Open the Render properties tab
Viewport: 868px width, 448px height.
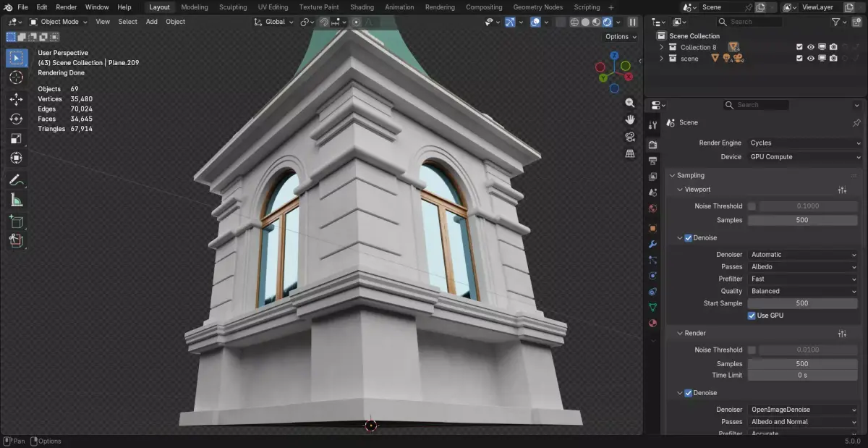[652, 145]
